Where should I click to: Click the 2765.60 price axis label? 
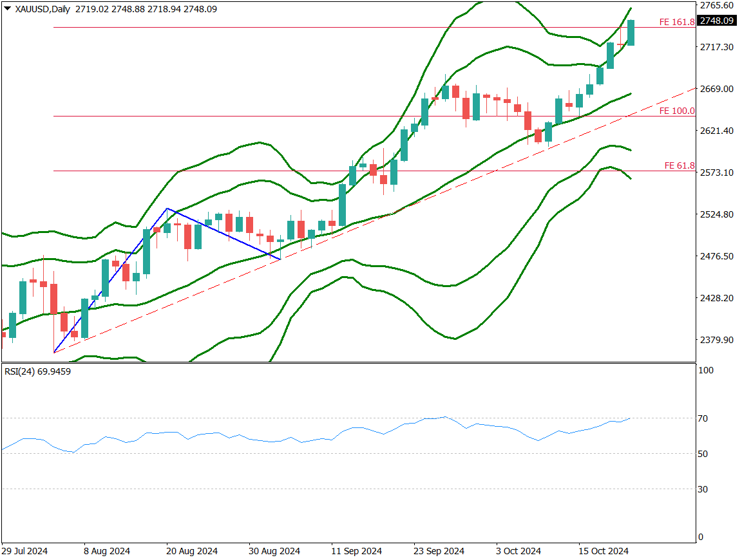pos(717,5)
